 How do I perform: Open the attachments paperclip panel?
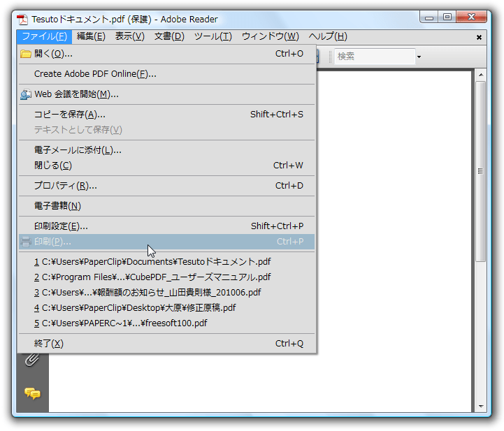tap(32, 360)
